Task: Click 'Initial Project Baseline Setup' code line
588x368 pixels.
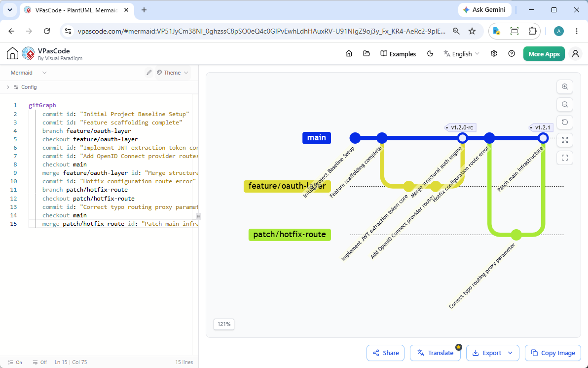Action: 116,114
